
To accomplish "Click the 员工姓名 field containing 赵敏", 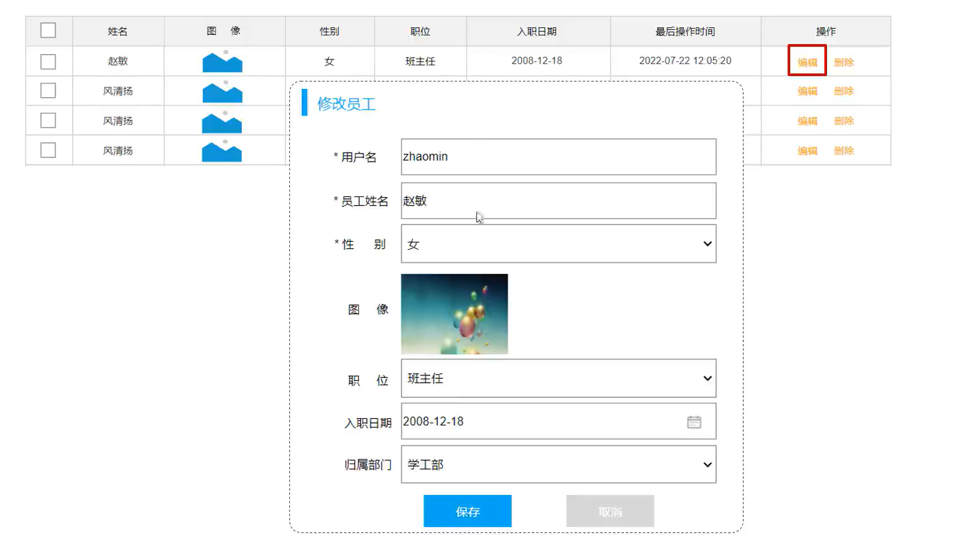I will point(558,200).
